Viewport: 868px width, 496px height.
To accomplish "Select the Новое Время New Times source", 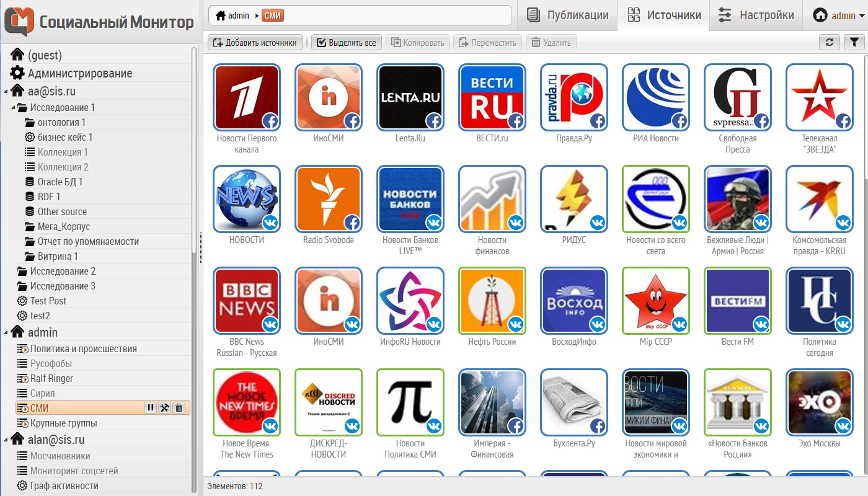I will pos(247,403).
